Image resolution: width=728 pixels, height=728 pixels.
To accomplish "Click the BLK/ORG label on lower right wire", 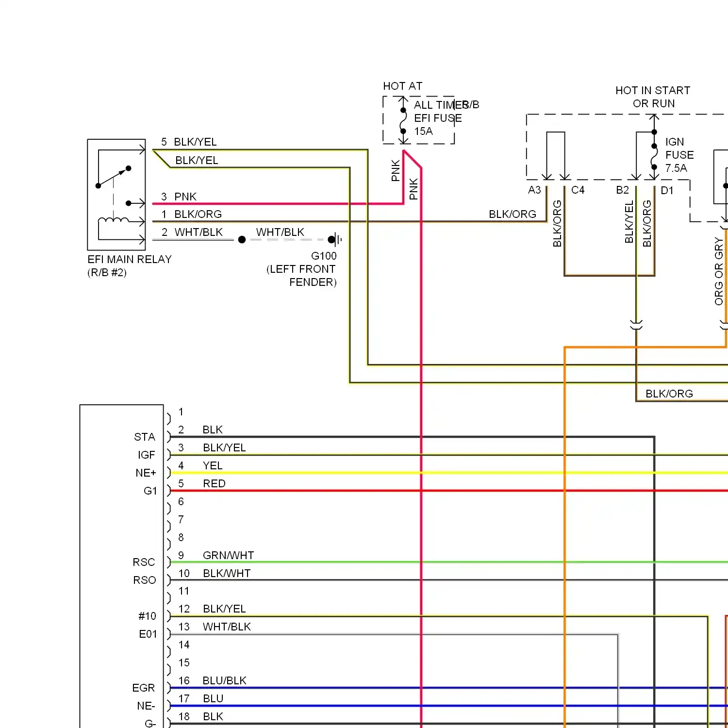I will pyautogui.click(x=669, y=394).
